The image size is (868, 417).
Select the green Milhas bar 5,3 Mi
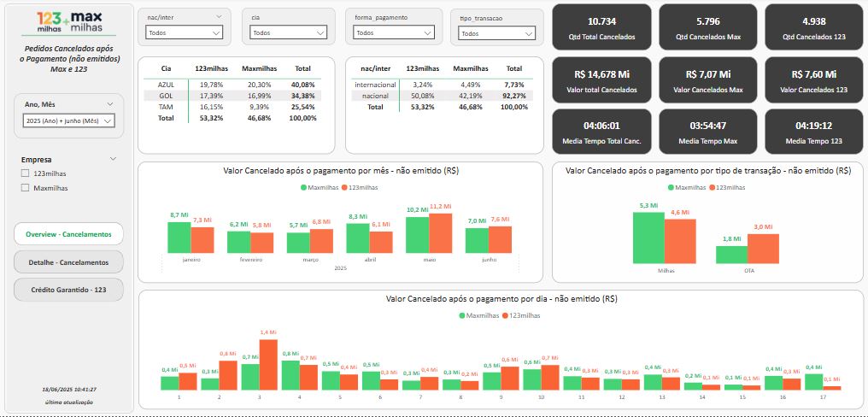(x=648, y=238)
